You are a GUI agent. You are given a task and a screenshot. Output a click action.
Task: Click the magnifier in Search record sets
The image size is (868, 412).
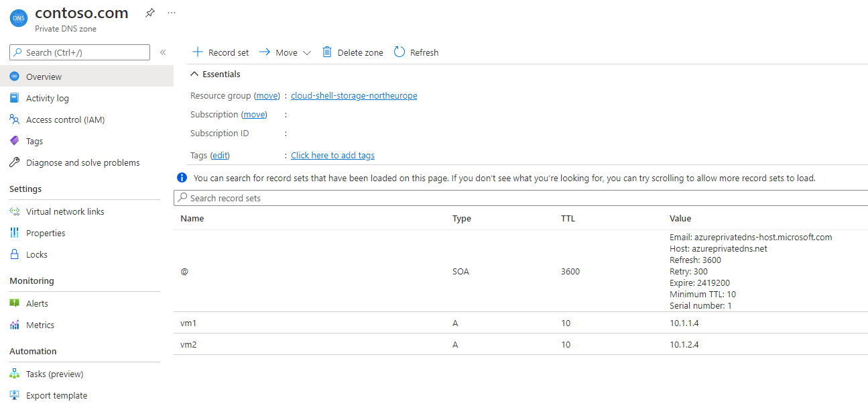182,198
